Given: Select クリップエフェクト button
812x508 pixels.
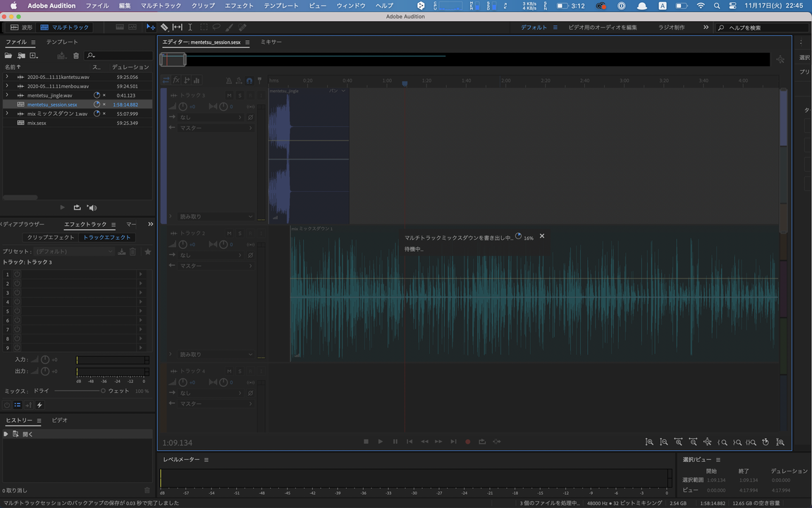Looking at the screenshot, I should tap(50, 237).
